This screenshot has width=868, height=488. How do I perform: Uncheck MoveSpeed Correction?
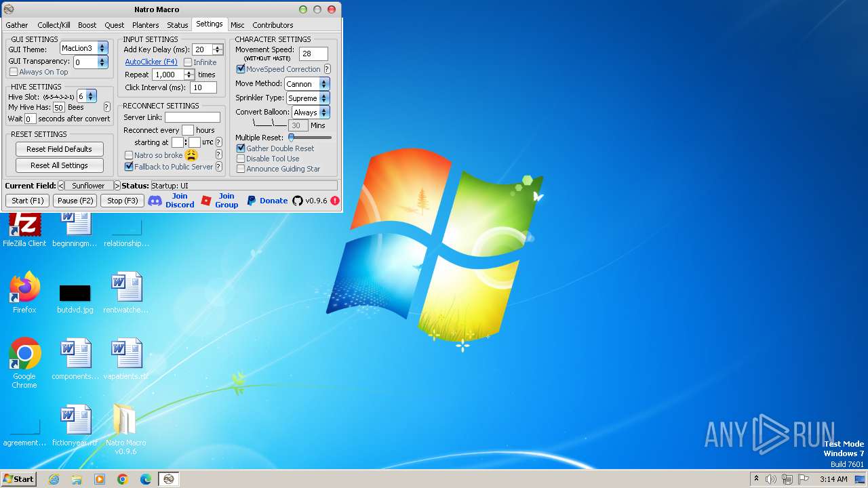pos(241,69)
